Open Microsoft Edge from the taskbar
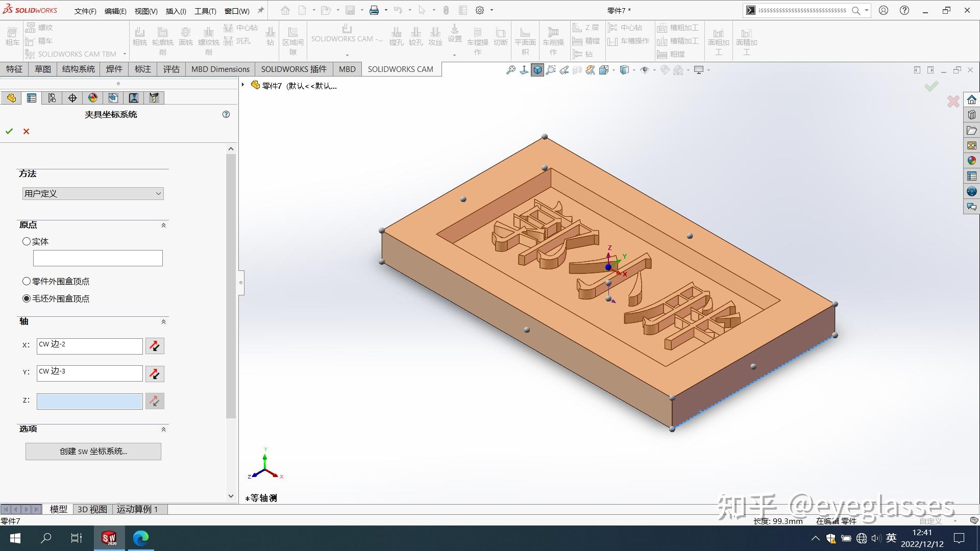This screenshot has height=551, width=980. pos(141,538)
